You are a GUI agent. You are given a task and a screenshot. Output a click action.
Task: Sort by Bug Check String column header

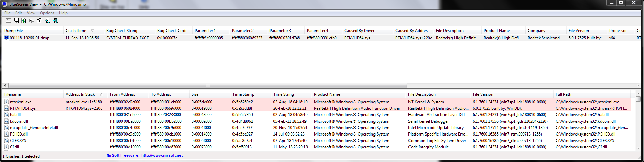point(129,31)
